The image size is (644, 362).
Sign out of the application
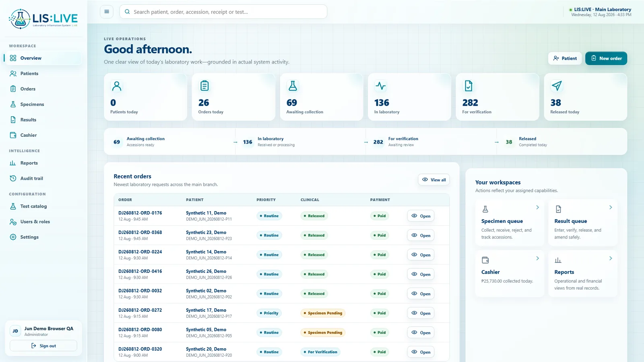pos(43,346)
